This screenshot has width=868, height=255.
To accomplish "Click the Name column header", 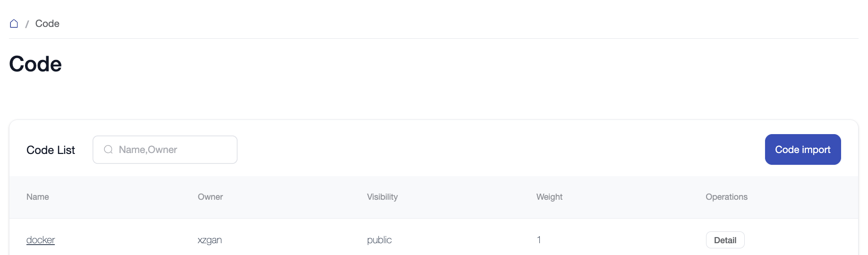I will point(38,197).
